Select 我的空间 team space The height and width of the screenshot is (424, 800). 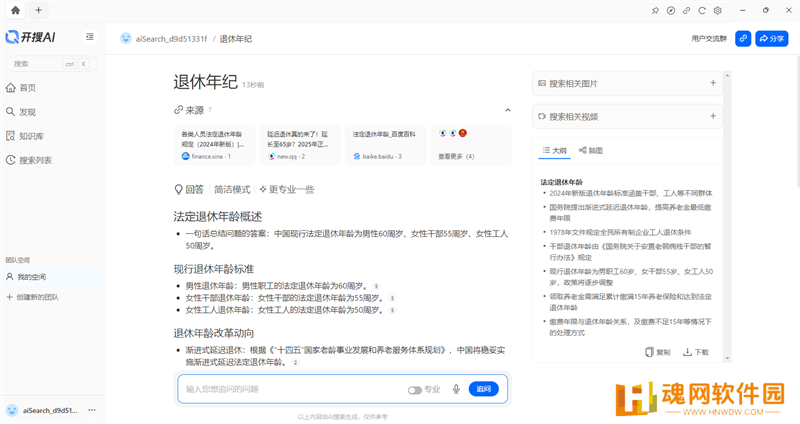pyautogui.click(x=53, y=277)
